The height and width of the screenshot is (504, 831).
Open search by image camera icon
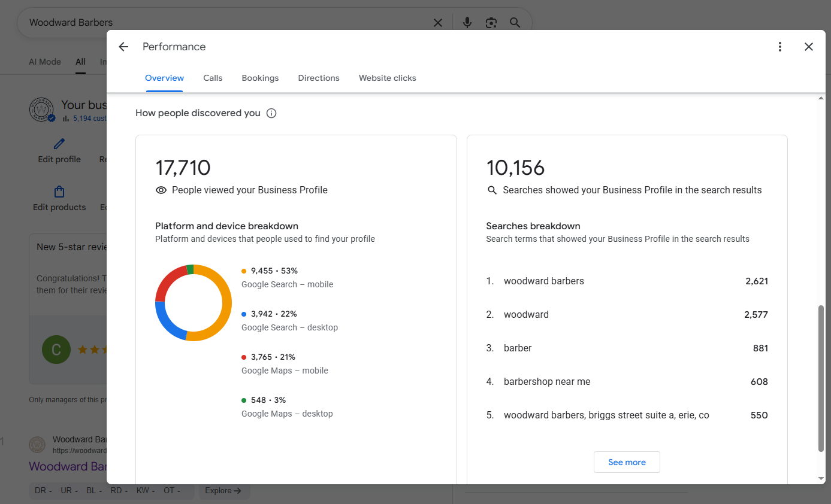[491, 23]
